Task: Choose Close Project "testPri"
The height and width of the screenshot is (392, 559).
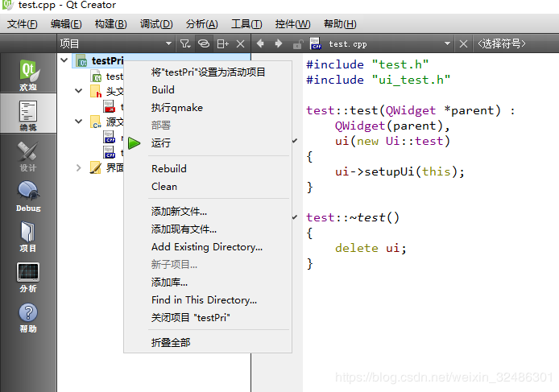Action: (208, 317)
